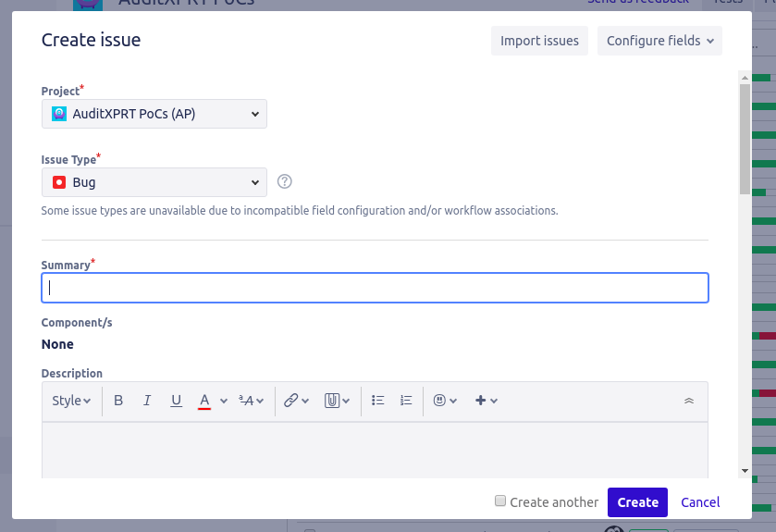Expand the link options dropdown arrow
The image size is (776, 532).
click(305, 401)
